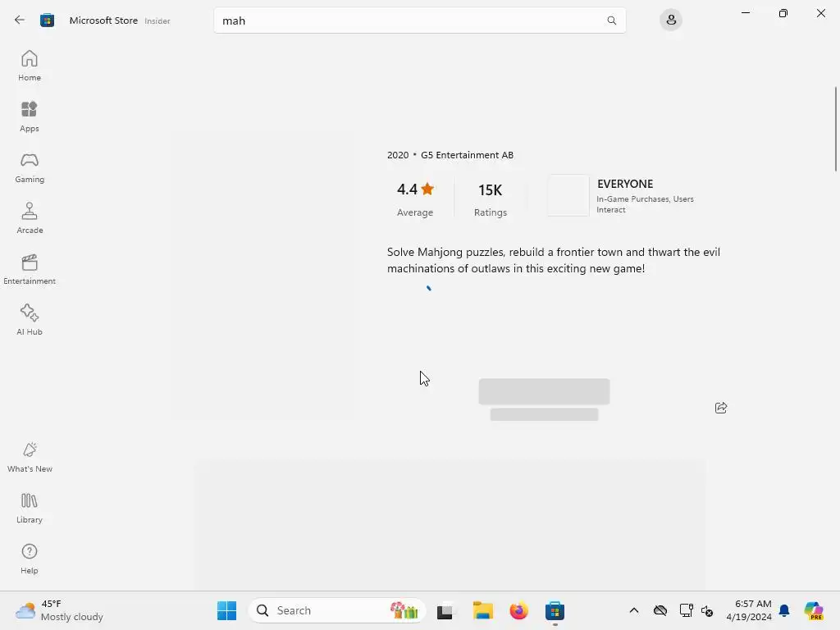This screenshot has height=630, width=840.
Task: Open Arcade section in sidebar
Action: pyautogui.click(x=30, y=218)
